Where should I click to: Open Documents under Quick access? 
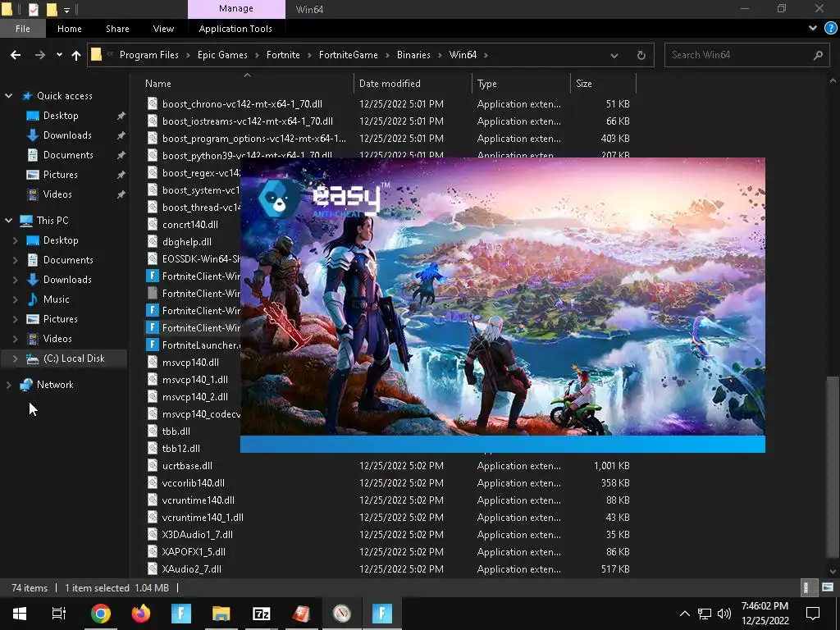(68, 155)
